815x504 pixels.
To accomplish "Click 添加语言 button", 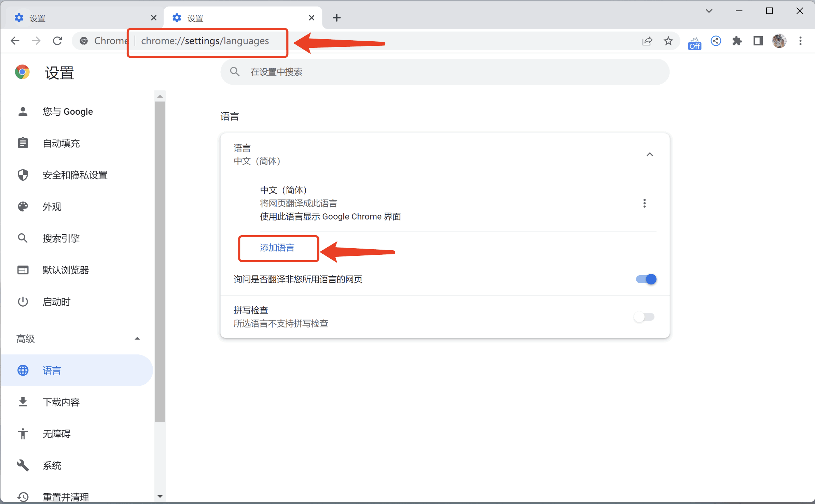I will [278, 247].
